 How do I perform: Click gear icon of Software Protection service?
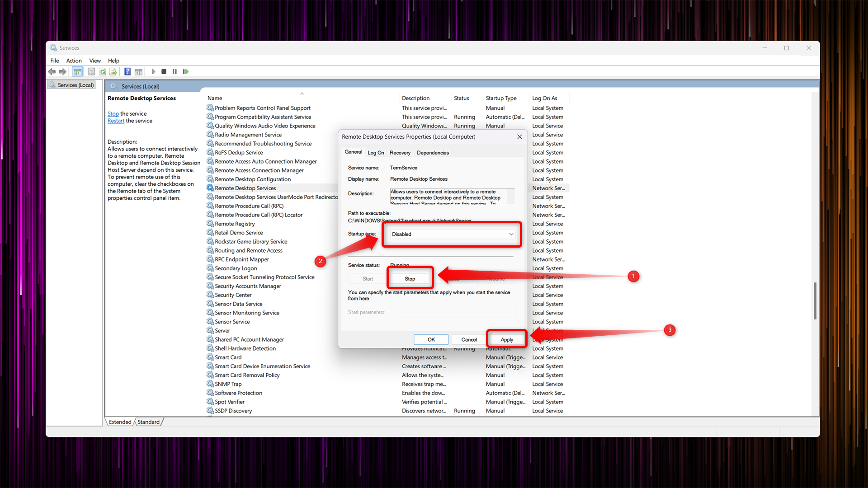[x=210, y=393]
